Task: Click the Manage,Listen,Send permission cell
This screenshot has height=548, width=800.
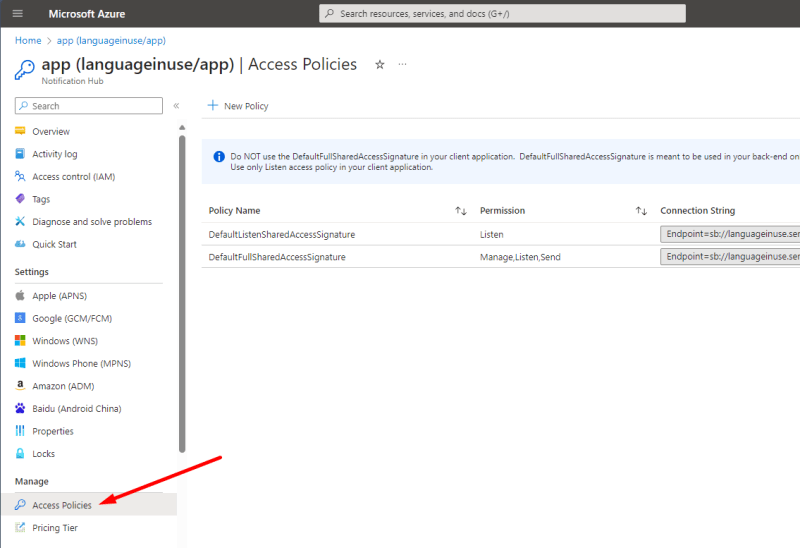Action: click(x=520, y=257)
